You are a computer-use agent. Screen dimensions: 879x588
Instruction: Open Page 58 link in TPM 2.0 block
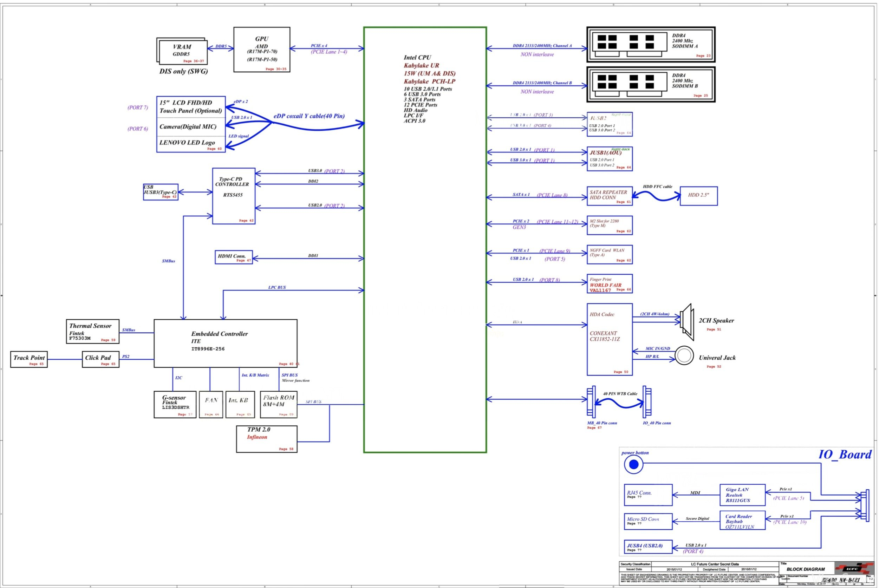286,449
